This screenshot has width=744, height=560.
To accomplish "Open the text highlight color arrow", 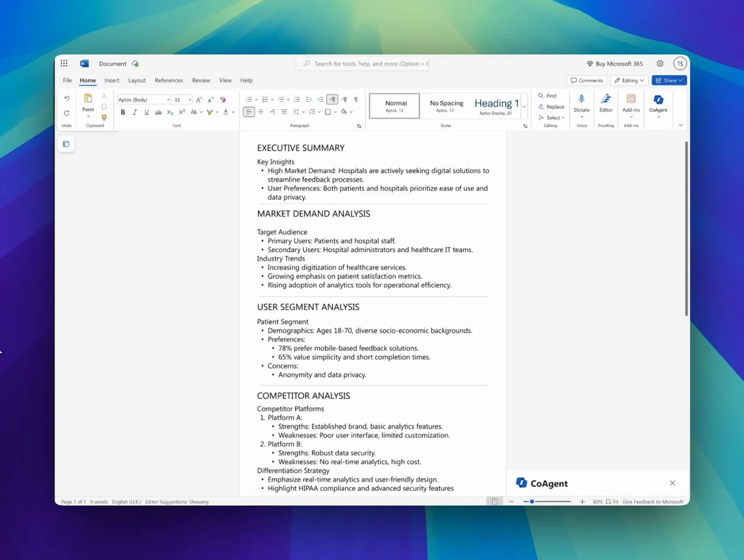I will pos(217,112).
